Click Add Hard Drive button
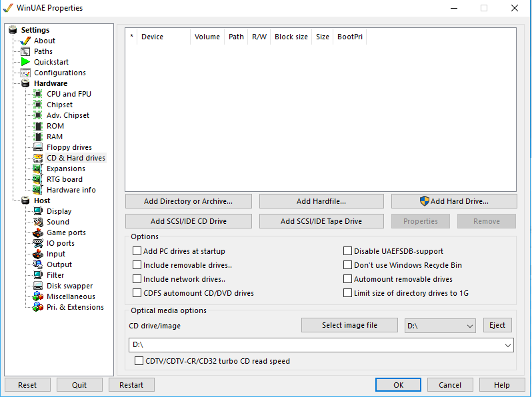 pos(454,201)
